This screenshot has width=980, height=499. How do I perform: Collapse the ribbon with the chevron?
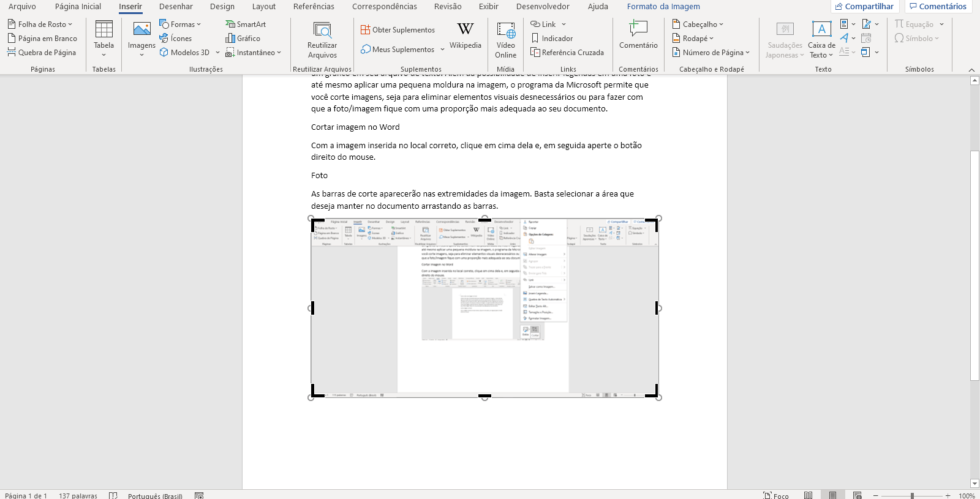point(972,70)
